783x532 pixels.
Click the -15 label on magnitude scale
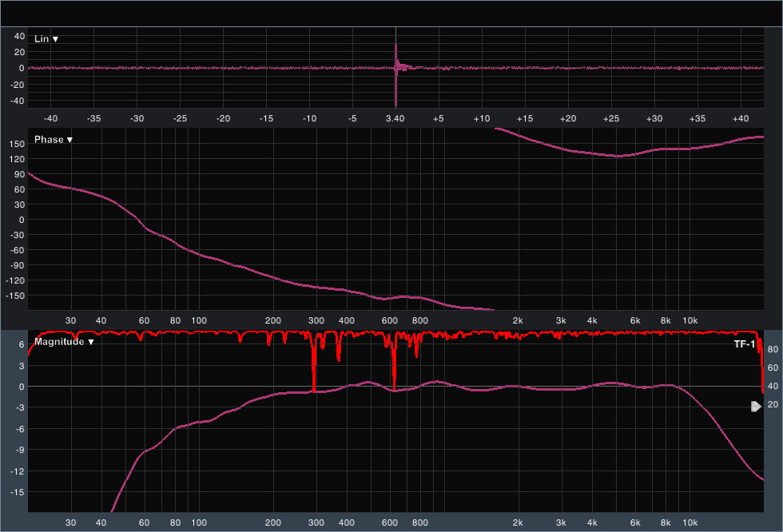18,492
